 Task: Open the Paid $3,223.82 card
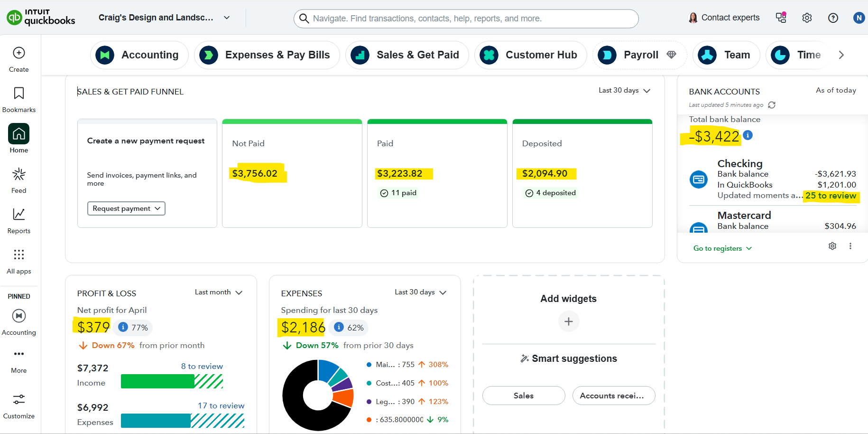437,173
